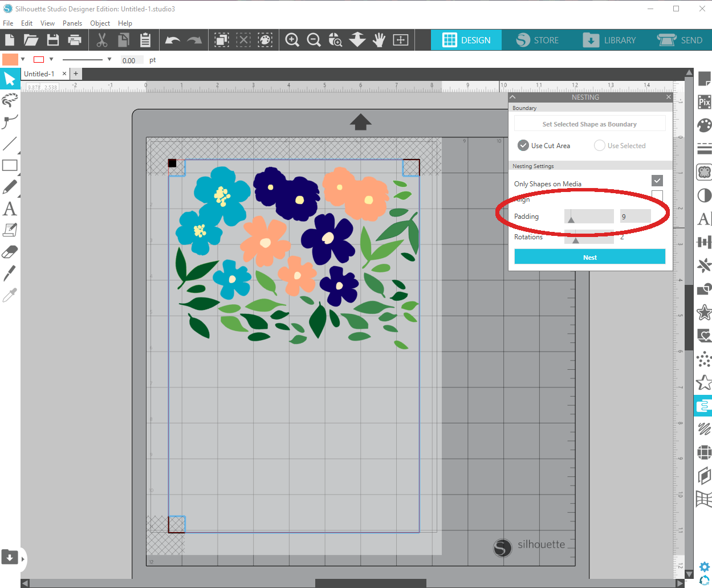The image size is (712, 588).
Task: Click the line thickness pt field
Action: tap(133, 60)
